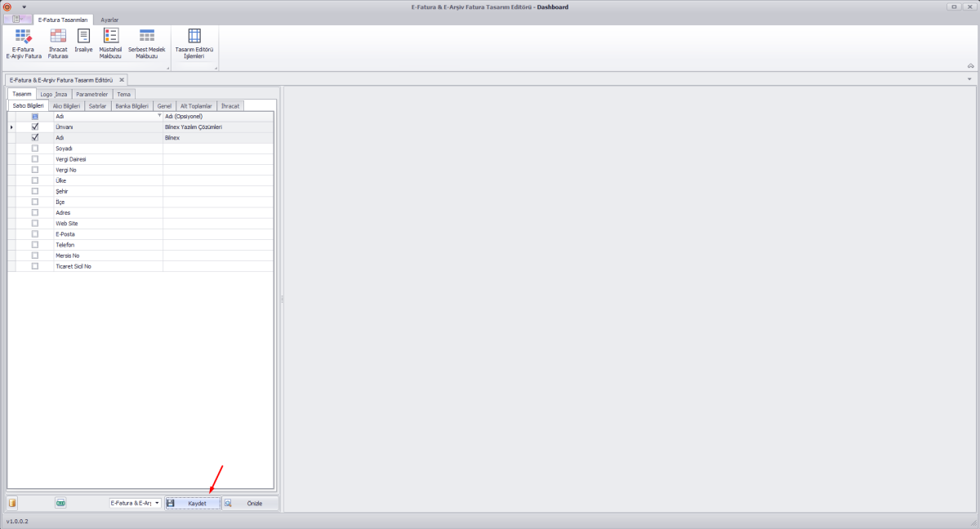Open the E-Fatura & E-Arşiv dropdown
Viewport: 980px width, 529px height.
click(x=157, y=503)
